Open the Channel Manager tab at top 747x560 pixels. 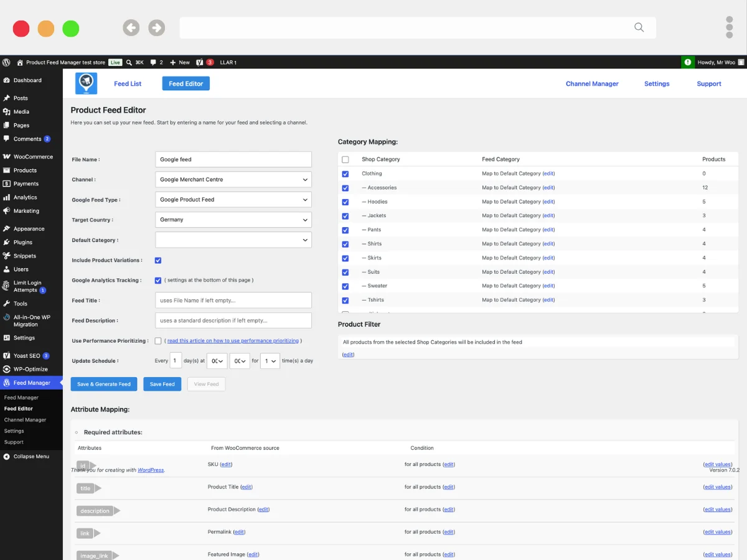tap(592, 83)
